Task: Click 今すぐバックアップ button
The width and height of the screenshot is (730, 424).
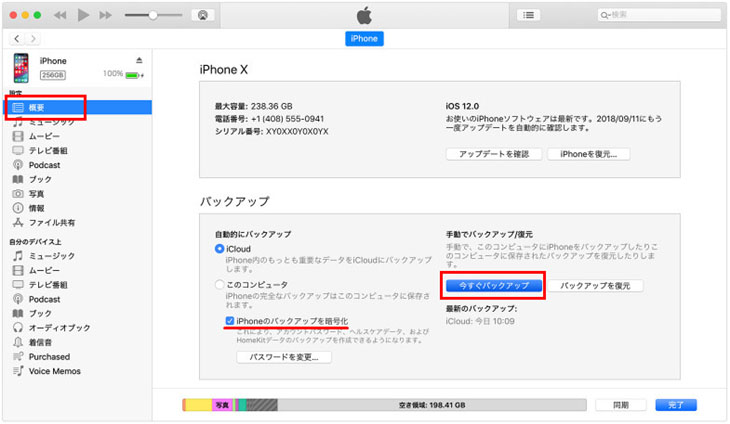Action: (x=494, y=286)
